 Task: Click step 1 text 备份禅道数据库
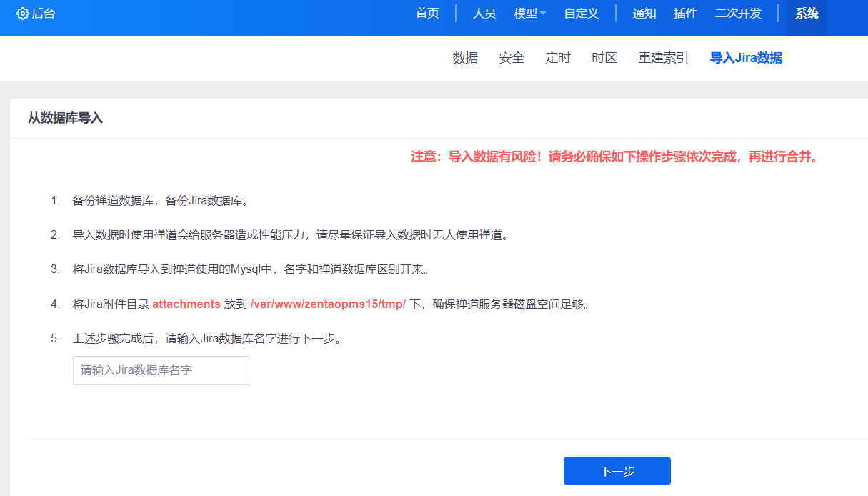pos(161,201)
